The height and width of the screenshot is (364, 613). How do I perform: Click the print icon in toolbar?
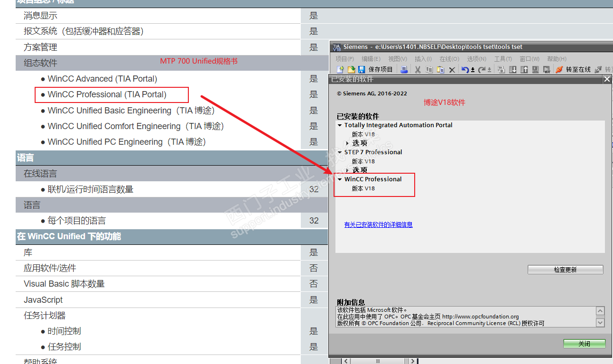[404, 70]
